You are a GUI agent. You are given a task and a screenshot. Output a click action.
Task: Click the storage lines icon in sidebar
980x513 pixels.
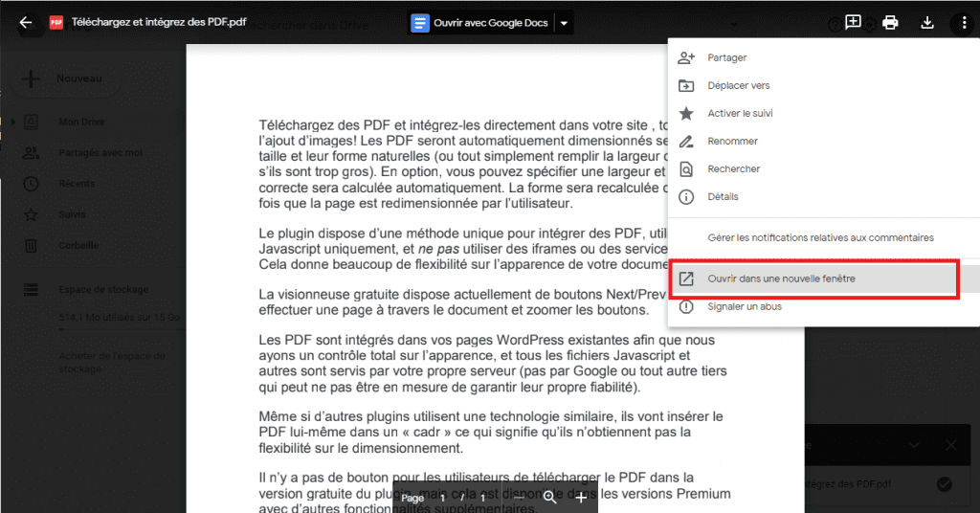pos(31,289)
